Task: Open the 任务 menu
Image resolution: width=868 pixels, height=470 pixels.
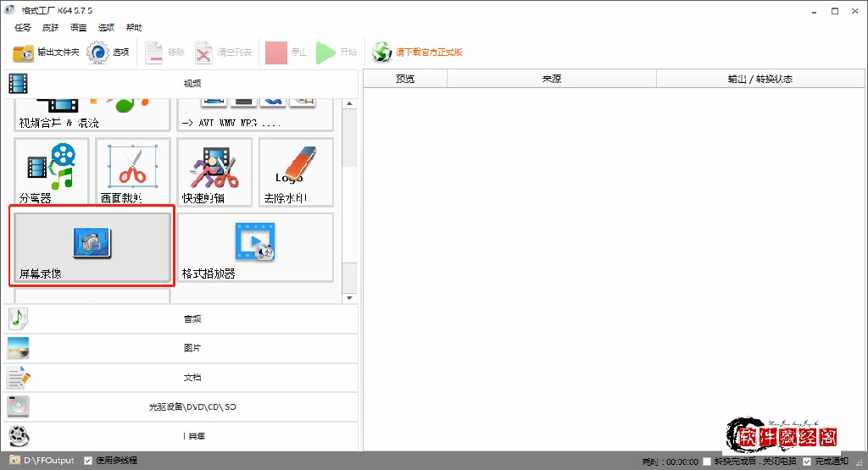Action: pos(23,28)
